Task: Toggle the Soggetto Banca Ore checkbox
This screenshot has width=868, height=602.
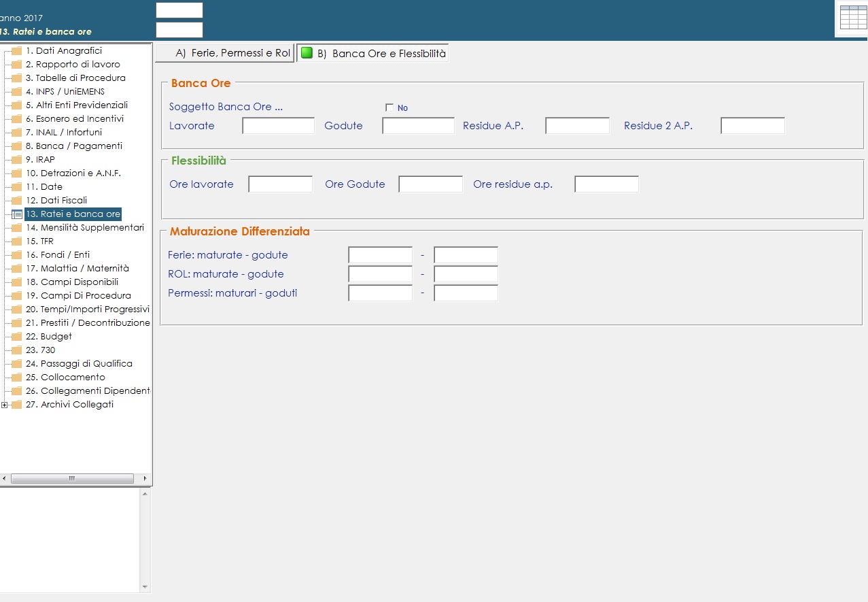Action: tap(389, 107)
